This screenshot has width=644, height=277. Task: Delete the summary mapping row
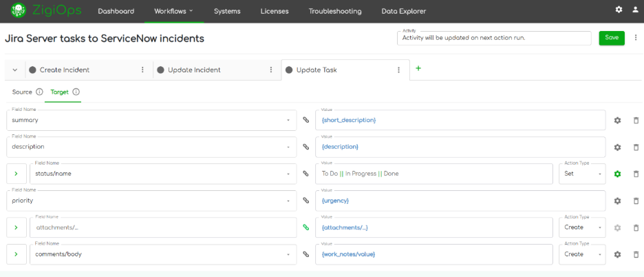[x=636, y=120]
